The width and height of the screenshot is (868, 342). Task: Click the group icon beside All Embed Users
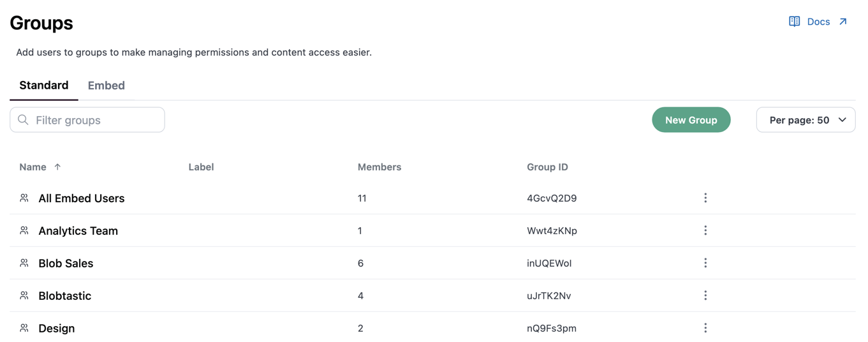click(24, 198)
